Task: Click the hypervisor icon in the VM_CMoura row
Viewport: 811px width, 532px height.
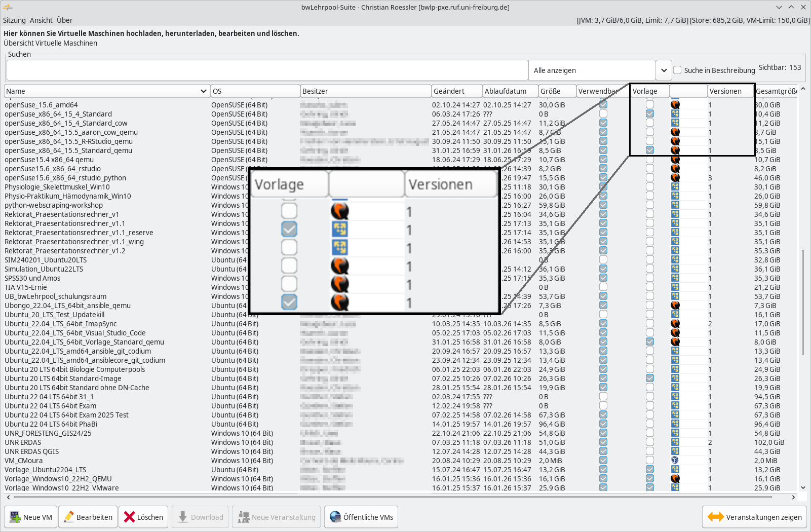Action: (x=675, y=461)
